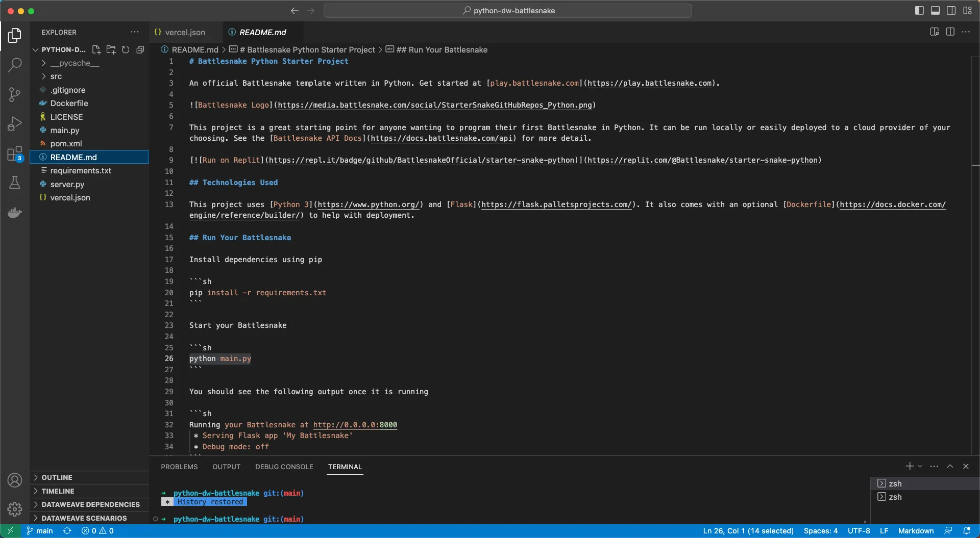Open the remote window indicator
980x538 pixels.
[10, 531]
